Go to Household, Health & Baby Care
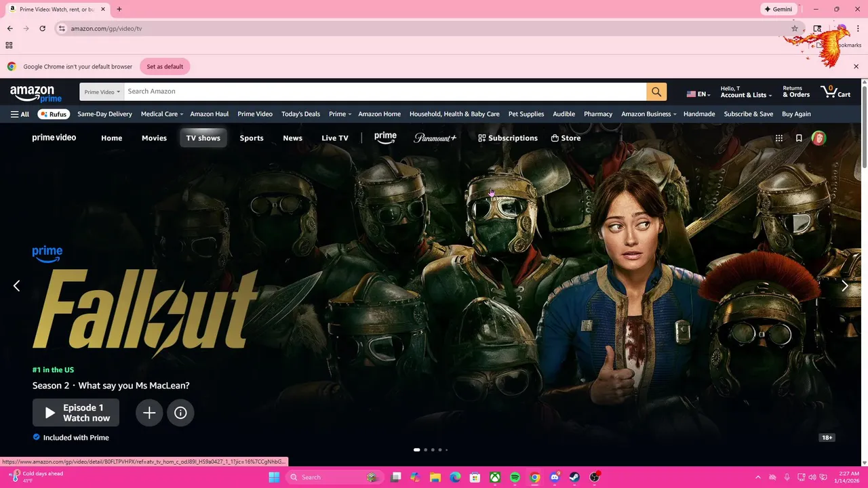868x488 pixels. coord(454,114)
